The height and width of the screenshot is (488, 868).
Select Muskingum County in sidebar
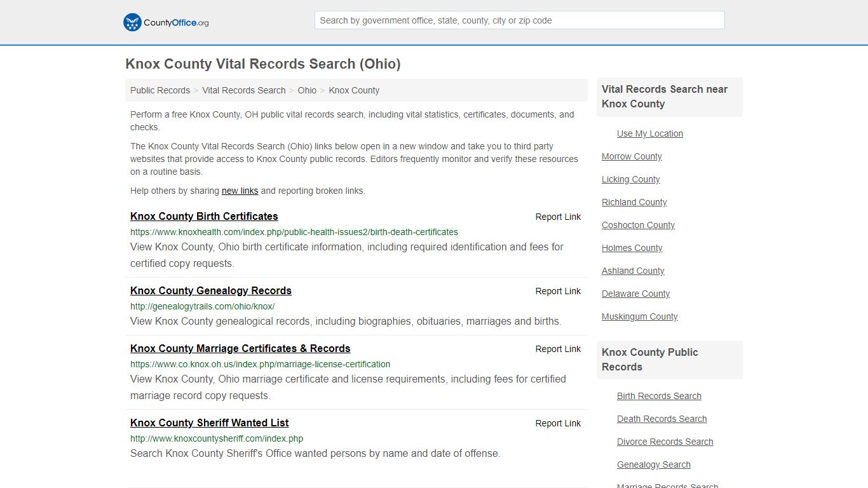click(x=640, y=316)
